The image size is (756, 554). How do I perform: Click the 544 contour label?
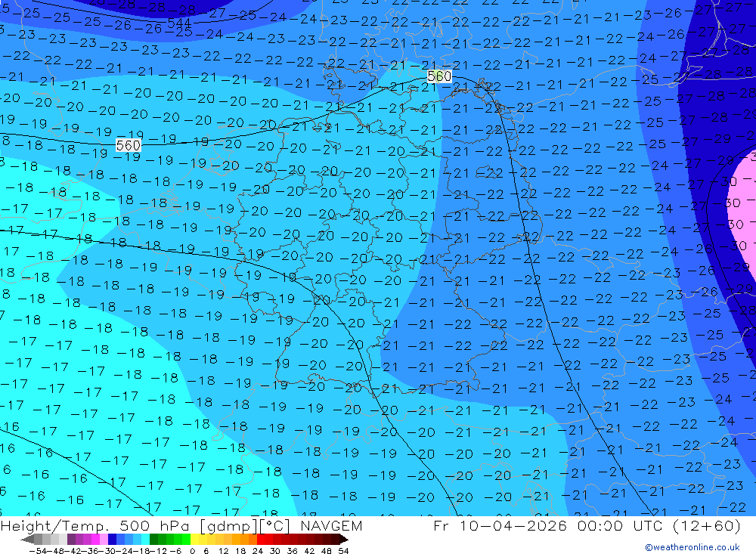[x=179, y=23]
